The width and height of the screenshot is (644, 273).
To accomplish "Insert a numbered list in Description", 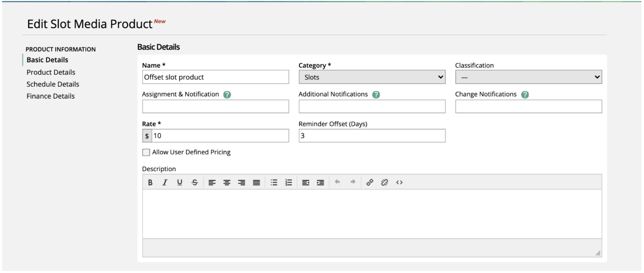I will point(288,182).
